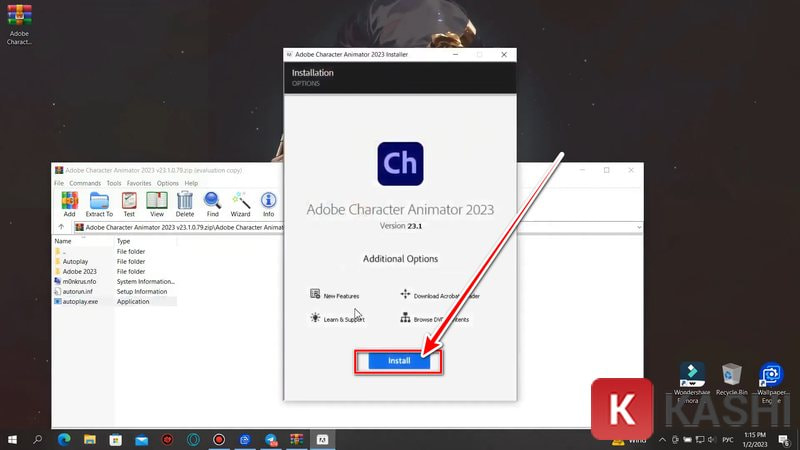Image resolution: width=800 pixels, height=450 pixels.
Task: Select the autoplay.exe file
Action: [x=115, y=302]
